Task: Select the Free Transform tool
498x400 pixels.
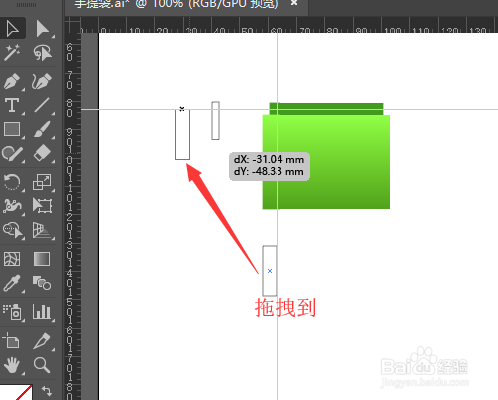Action: click(42, 206)
